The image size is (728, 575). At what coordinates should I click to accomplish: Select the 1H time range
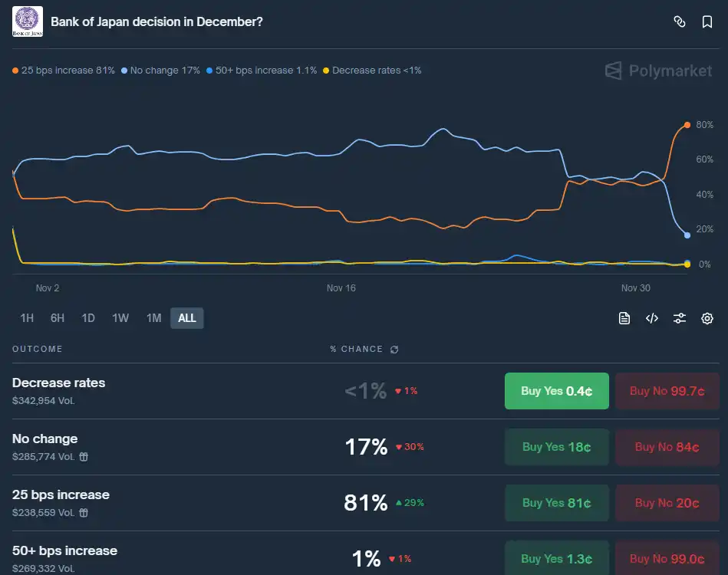tap(27, 318)
